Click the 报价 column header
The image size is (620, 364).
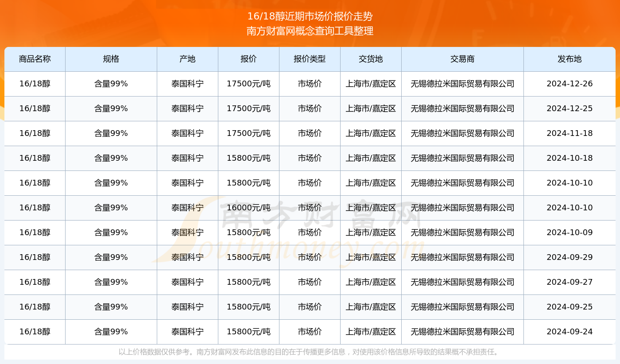pos(248,59)
